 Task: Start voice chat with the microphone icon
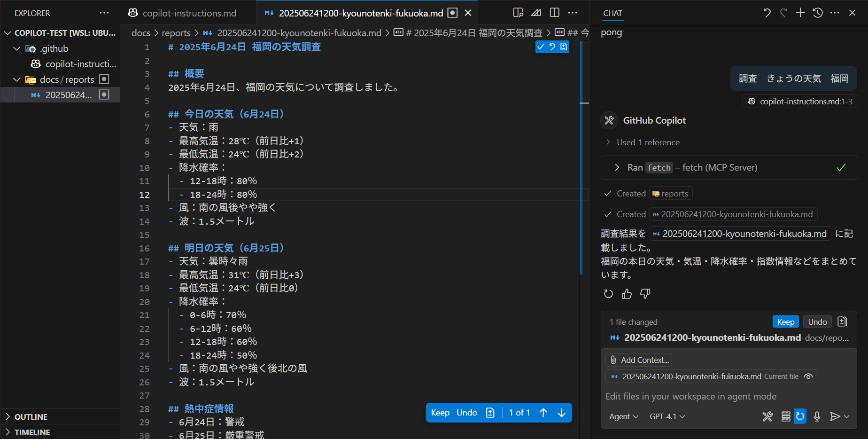[817, 416]
